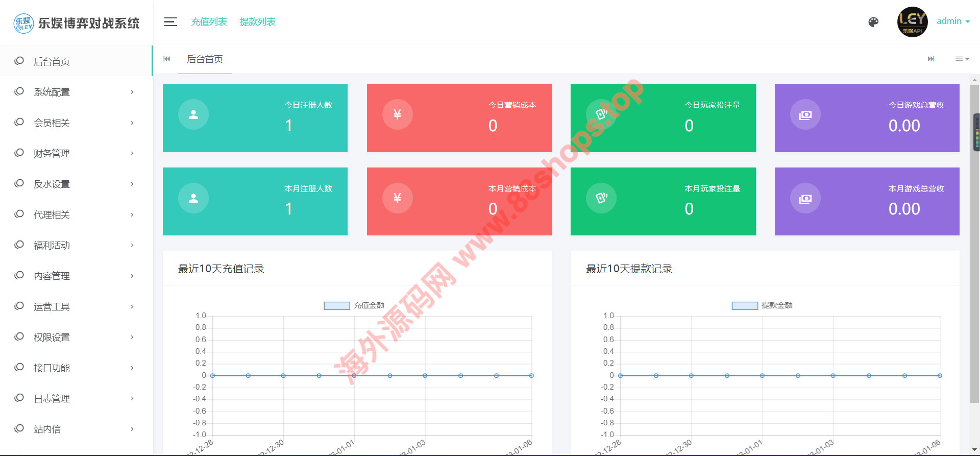Open the tab operations dropdown menu
The image size is (980, 456).
tap(962, 59)
